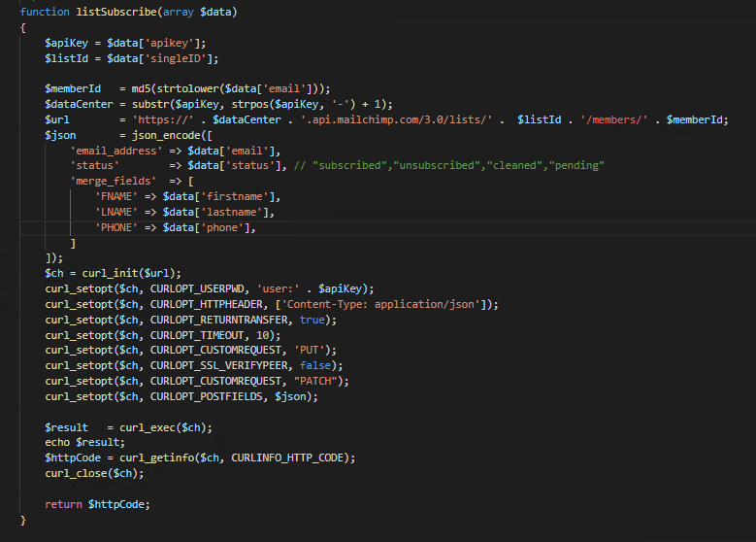The height and width of the screenshot is (542, 756).
Task: Click the strpos function call
Action: 249,104
